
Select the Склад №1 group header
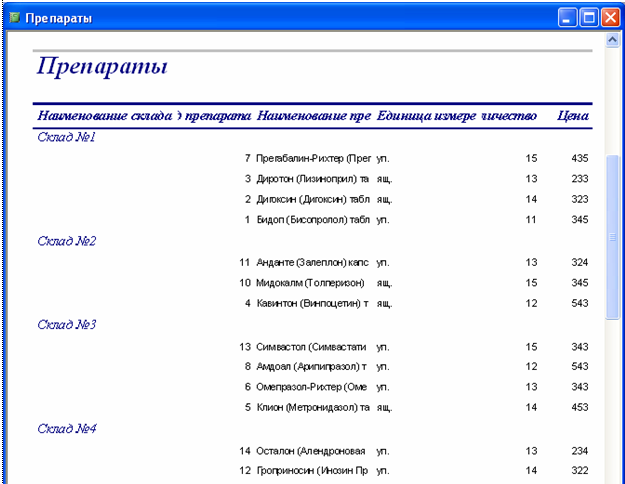point(66,137)
